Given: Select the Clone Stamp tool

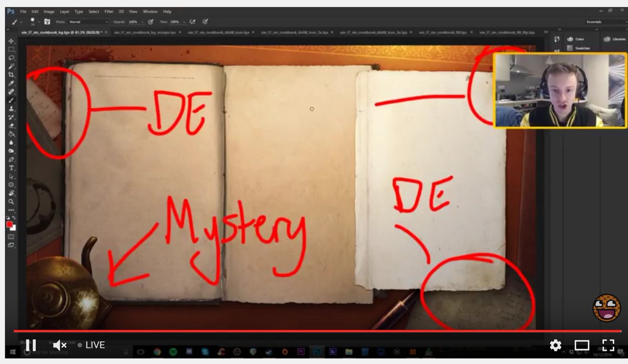Looking at the screenshot, I should 12,108.
